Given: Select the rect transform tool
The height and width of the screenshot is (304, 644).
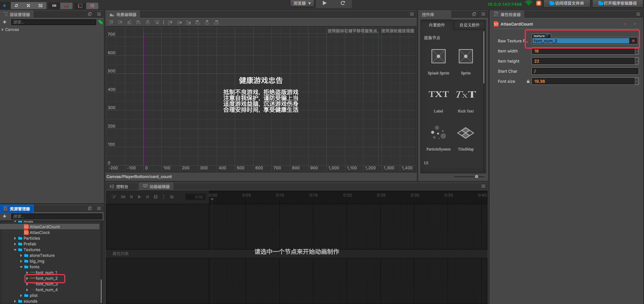Looking at the screenshot, I should [40, 6].
